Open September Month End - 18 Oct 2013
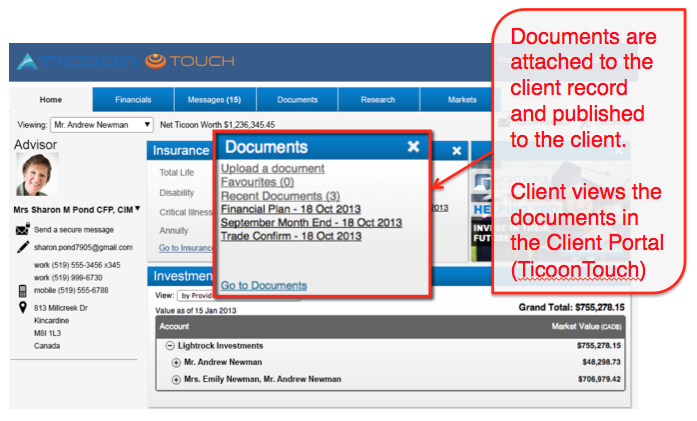The image size is (697, 421). [312, 222]
